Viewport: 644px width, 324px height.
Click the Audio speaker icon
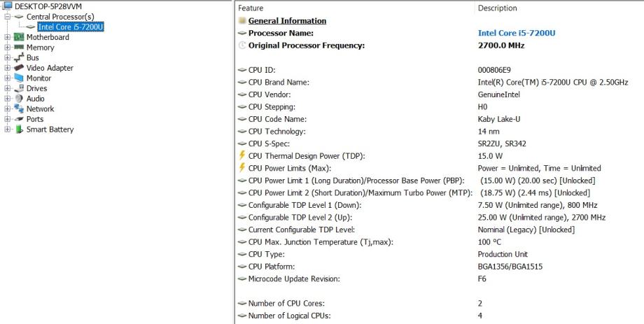point(19,99)
